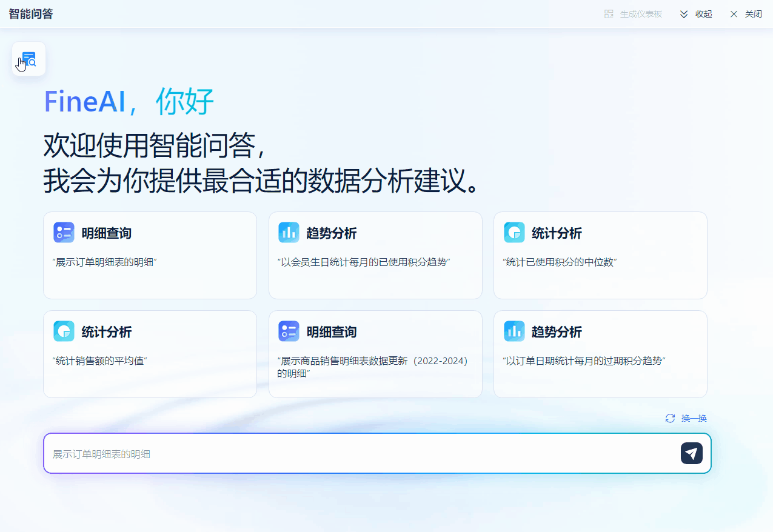The height and width of the screenshot is (532, 773).
Task: Click the 统计分析 pie icon on 中位数 card
Action: tap(514, 233)
